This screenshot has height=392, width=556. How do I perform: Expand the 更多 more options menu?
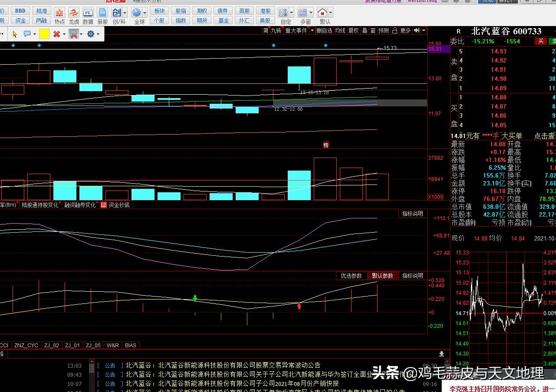click(405, 30)
